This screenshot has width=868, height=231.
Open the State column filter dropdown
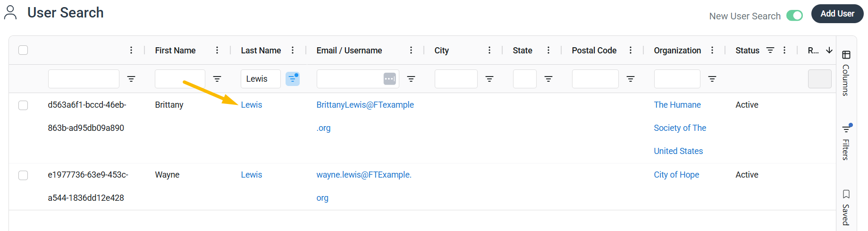coord(548,79)
